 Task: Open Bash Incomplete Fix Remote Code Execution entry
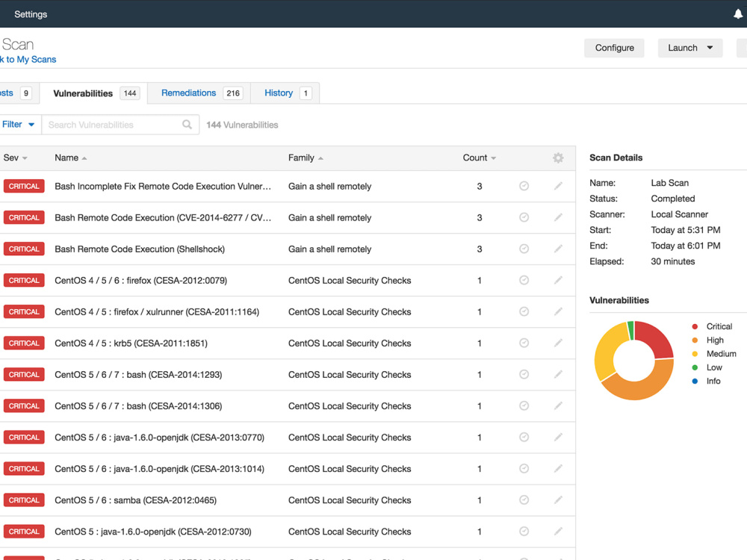163,186
